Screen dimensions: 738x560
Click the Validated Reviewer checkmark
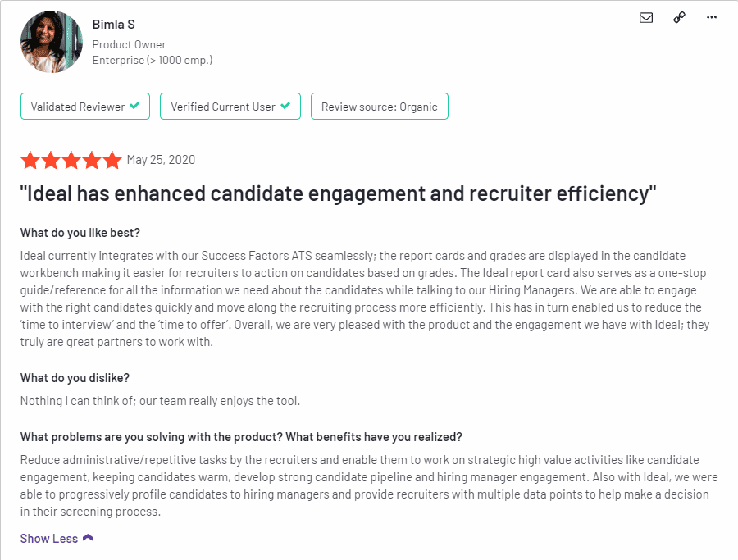click(x=134, y=106)
